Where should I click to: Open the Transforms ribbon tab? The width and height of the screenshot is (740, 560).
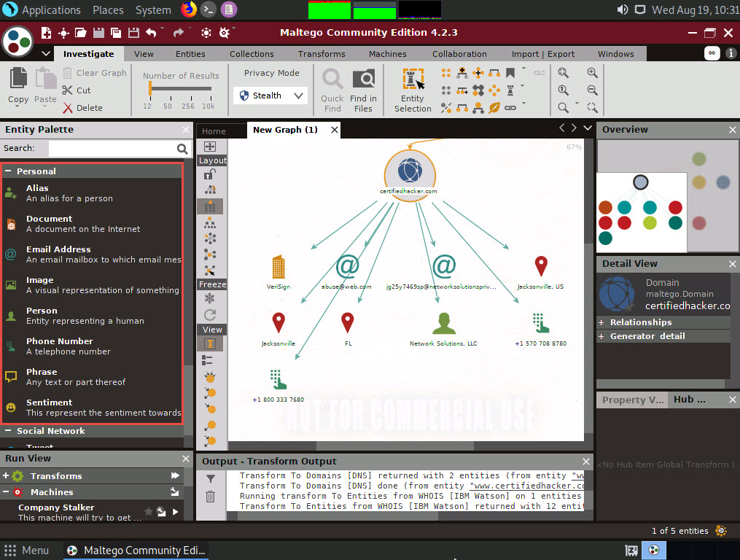322,54
